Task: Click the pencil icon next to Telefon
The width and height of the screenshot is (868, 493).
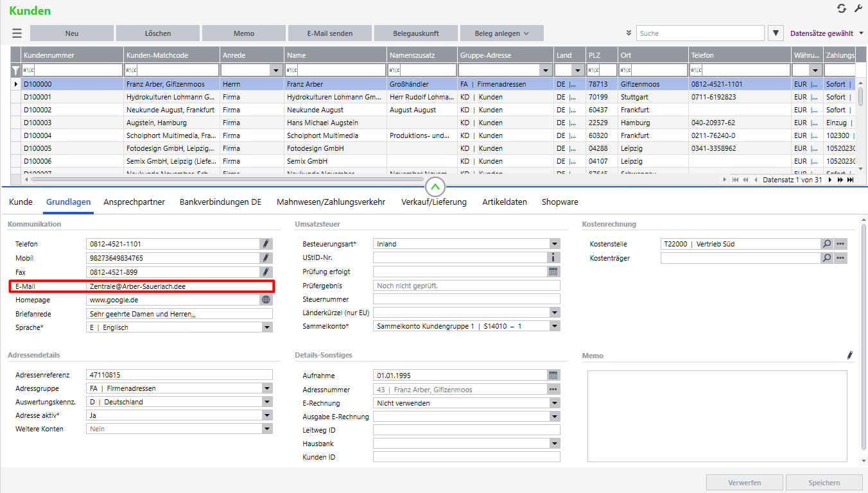Action: [x=266, y=244]
